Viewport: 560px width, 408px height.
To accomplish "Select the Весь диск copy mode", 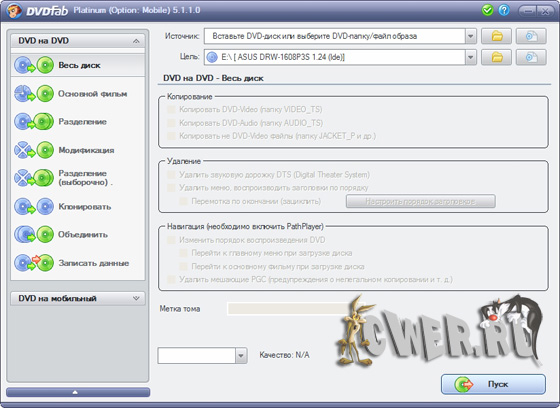I will coord(78,65).
